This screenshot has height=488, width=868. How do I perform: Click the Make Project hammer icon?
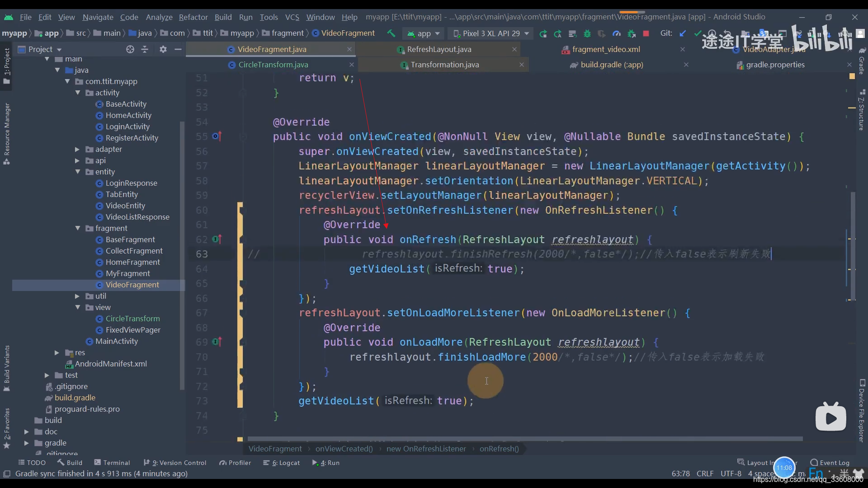tap(391, 33)
